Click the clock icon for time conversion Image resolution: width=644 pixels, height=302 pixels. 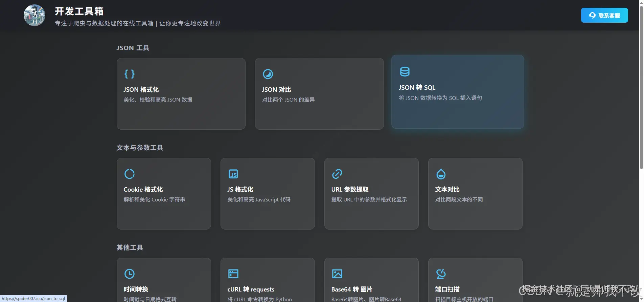(130, 274)
